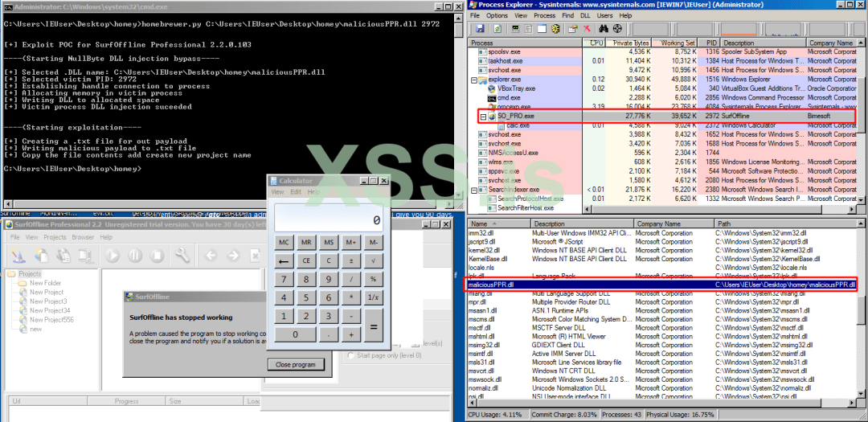Click the CE button in Calculator
This screenshot has width=868, height=422.
[x=306, y=261]
